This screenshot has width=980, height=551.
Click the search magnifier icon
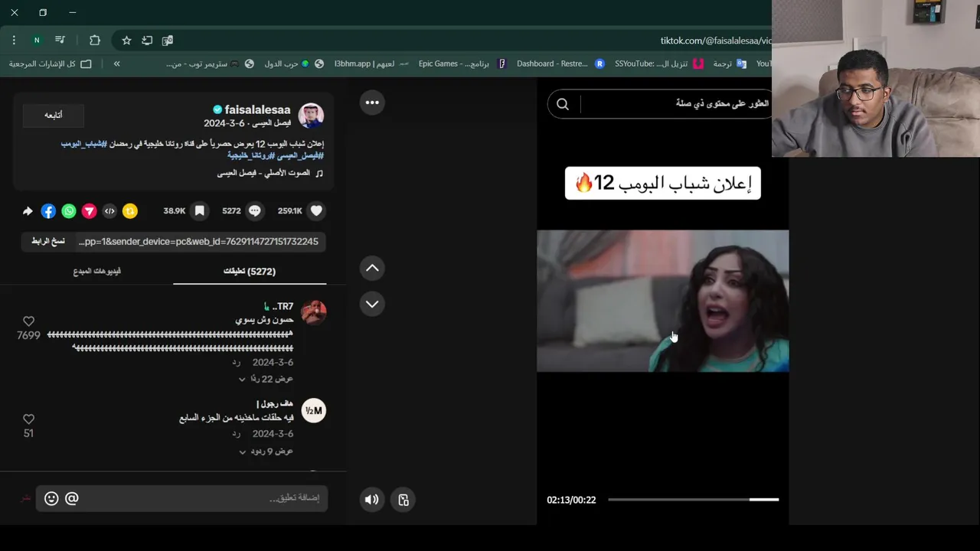point(563,104)
